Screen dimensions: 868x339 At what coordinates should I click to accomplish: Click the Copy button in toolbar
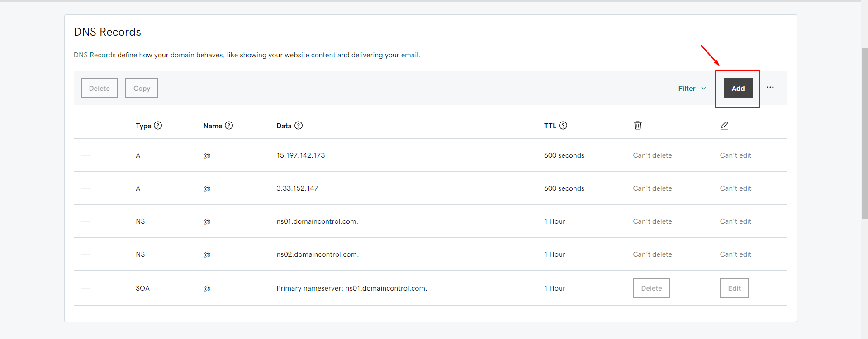pos(142,89)
